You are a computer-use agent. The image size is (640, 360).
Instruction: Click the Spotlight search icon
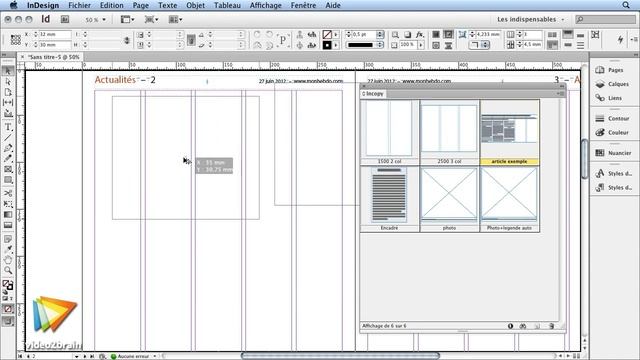click(x=626, y=5)
